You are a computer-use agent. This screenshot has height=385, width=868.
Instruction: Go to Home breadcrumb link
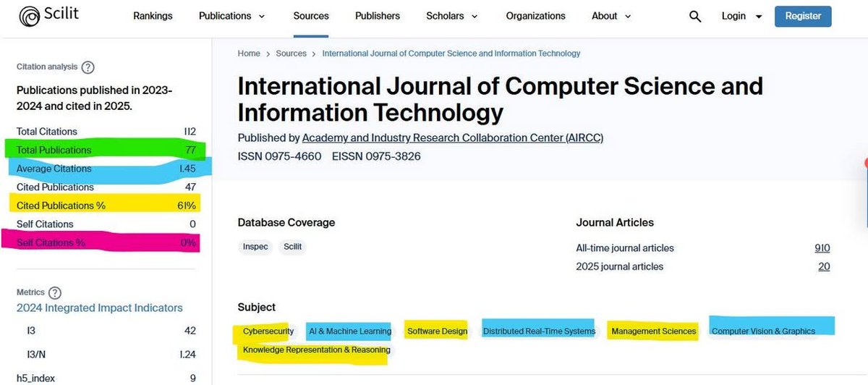[x=249, y=54]
